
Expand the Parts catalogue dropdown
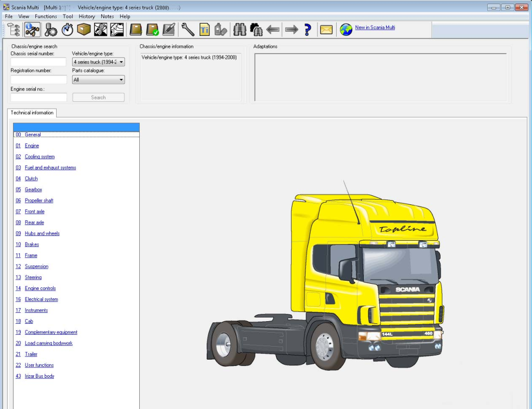[98, 80]
